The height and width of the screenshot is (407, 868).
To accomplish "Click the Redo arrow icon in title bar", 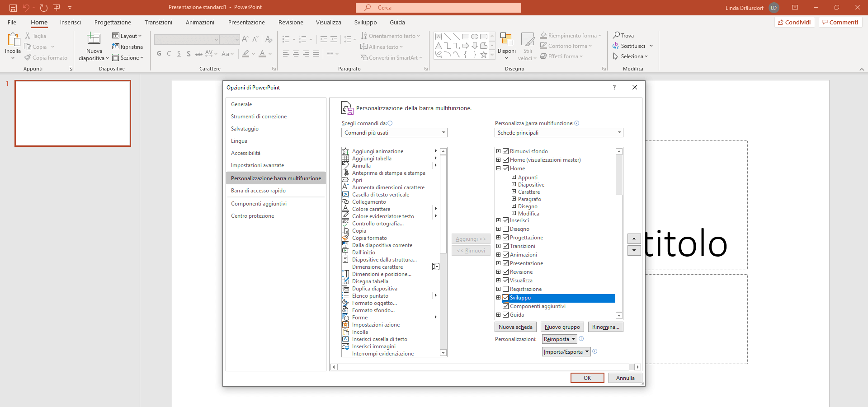I will (43, 8).
